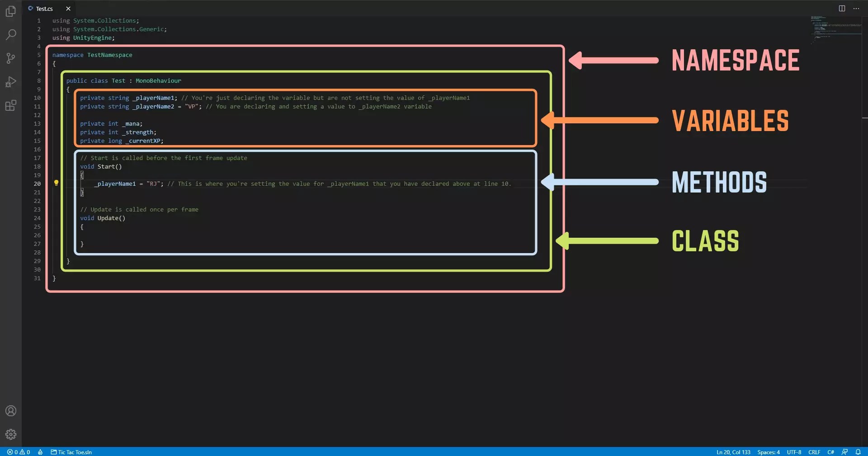
Task: Open the Accounts icon near the bottom
Action: click(x=10, y=411)
